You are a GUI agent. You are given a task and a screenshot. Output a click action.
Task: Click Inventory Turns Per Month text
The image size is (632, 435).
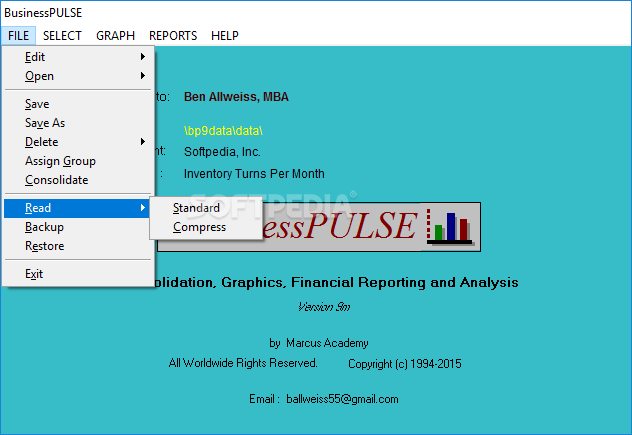point(254,174)
